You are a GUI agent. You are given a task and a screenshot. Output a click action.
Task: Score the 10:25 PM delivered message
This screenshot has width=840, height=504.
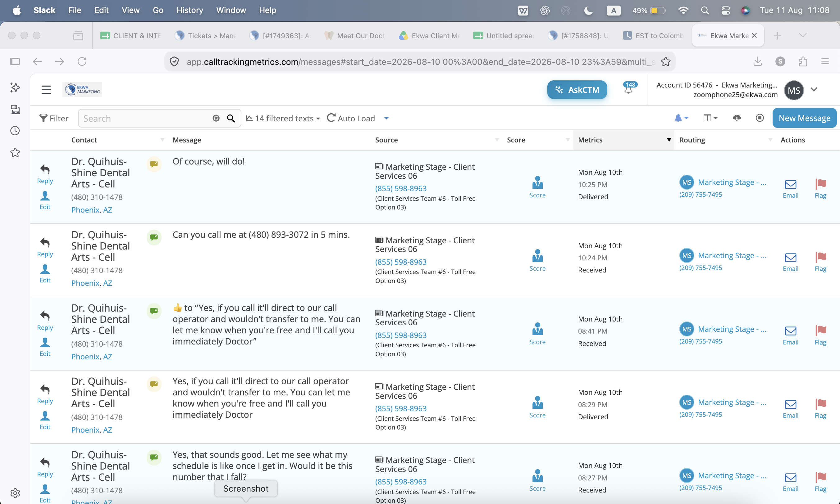(x=537, y=187)
